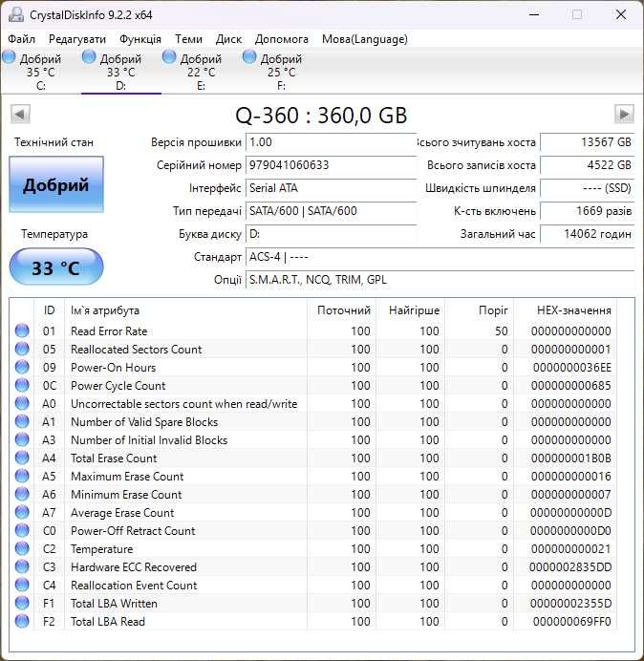Click the status orb for Average Erase Count

coord(22,512)
